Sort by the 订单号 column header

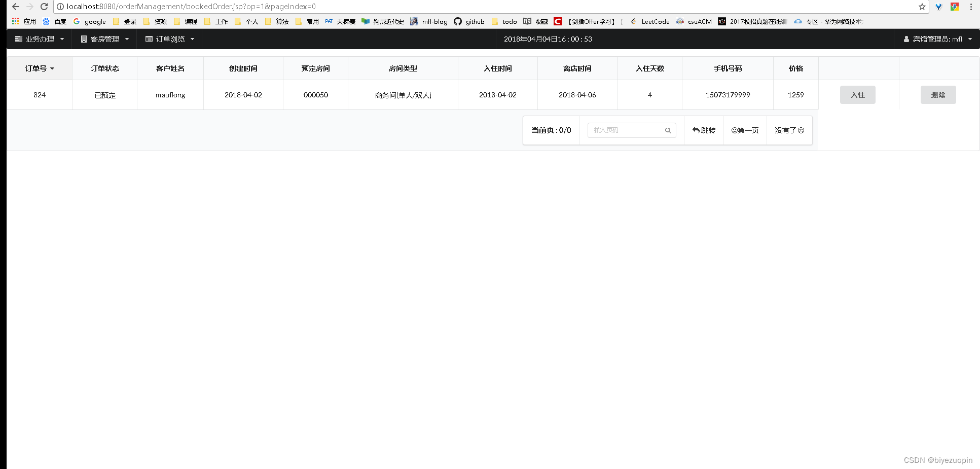(x=40, y=68)
